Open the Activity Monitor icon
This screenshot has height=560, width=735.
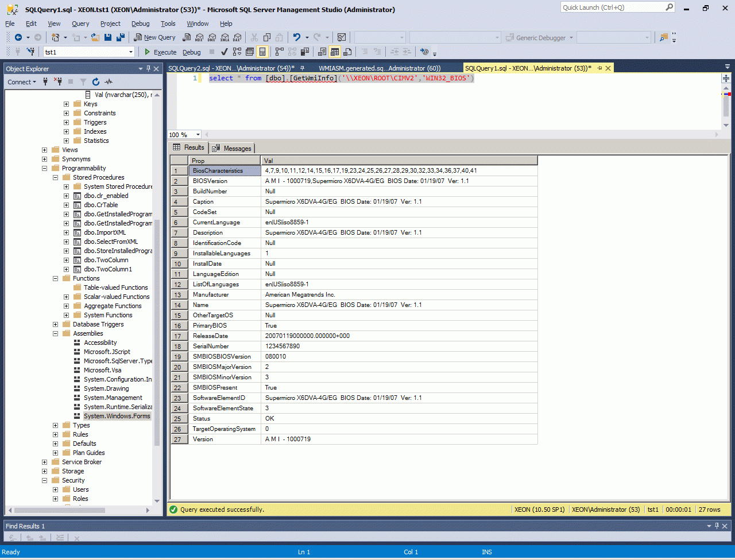tap(342, 37)
